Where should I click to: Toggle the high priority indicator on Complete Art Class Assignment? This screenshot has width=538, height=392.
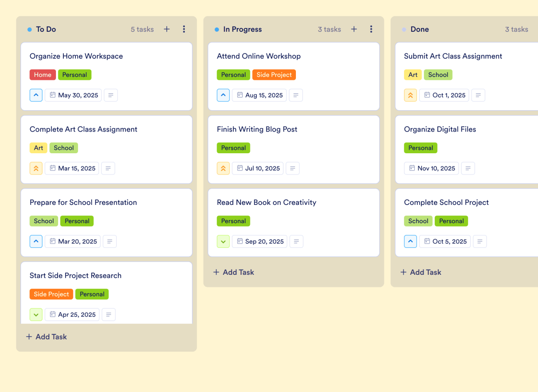pyautogui.click(x=36, y=168)
